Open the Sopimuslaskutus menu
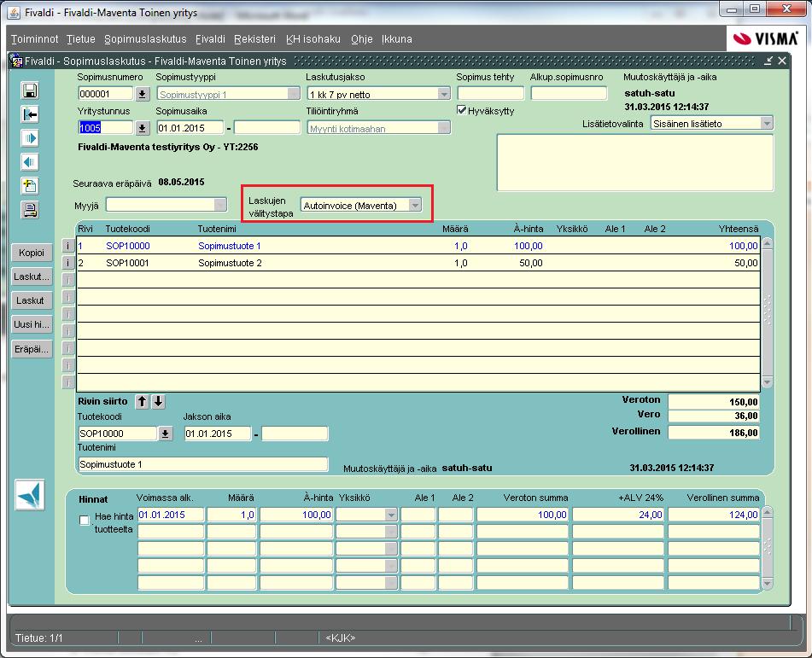This screenshot has height=658, width=812. coord(145,39)
